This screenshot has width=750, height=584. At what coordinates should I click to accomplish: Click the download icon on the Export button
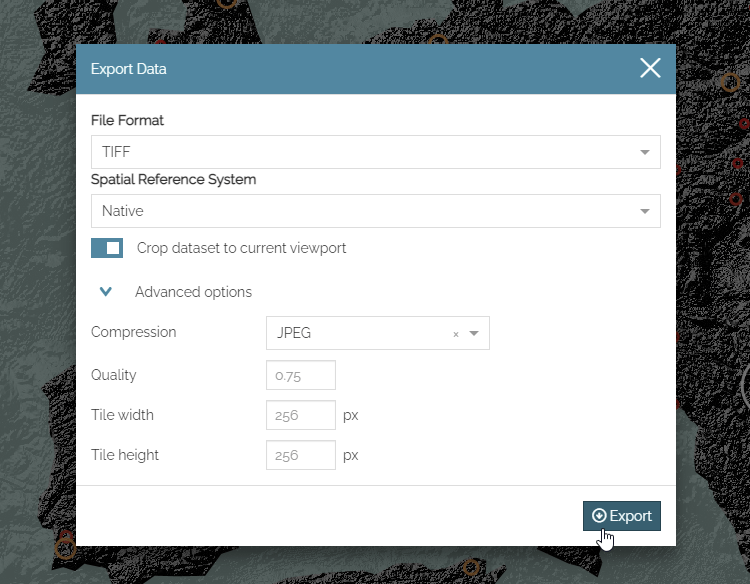(x=599, y=516)
